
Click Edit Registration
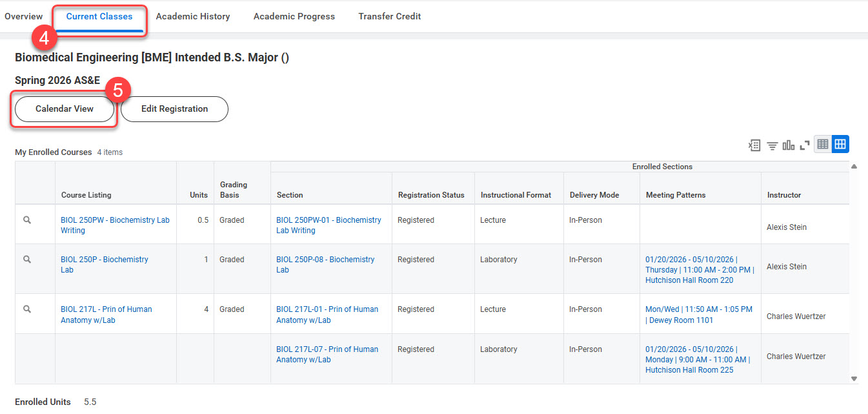pos(174,109)
